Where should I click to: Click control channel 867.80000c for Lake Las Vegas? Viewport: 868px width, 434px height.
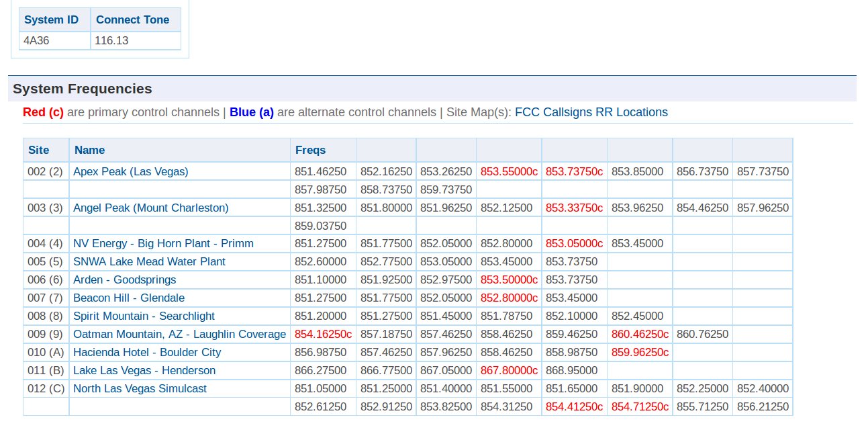tap(509, 370)
